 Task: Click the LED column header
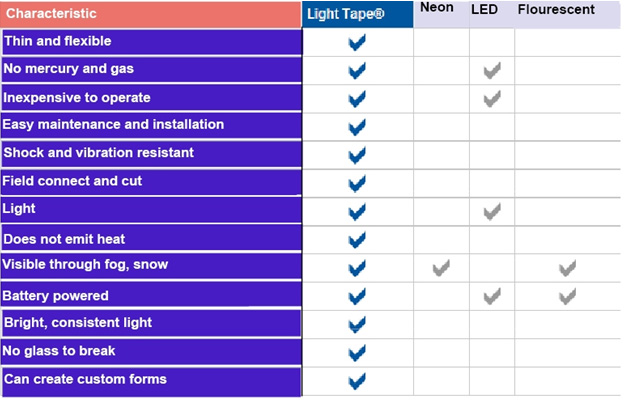tap(484, 10)
